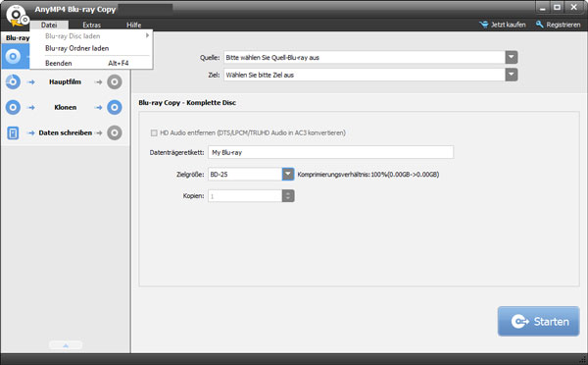Click the Hauptfilm target grey disc icon
588x365 pixels.
(115, 81)
